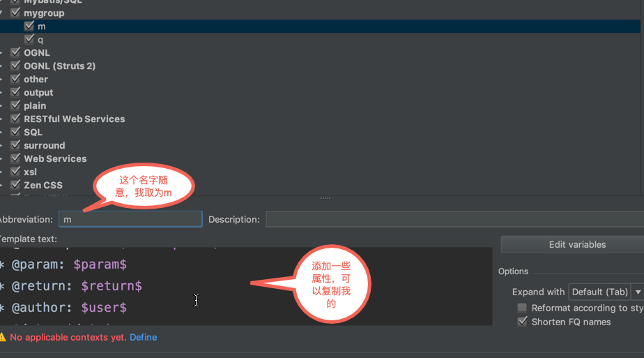The height and width of the screenshot is (358, 644).
Task: Click the Abbreviation input field
Action: pos(130,219)
